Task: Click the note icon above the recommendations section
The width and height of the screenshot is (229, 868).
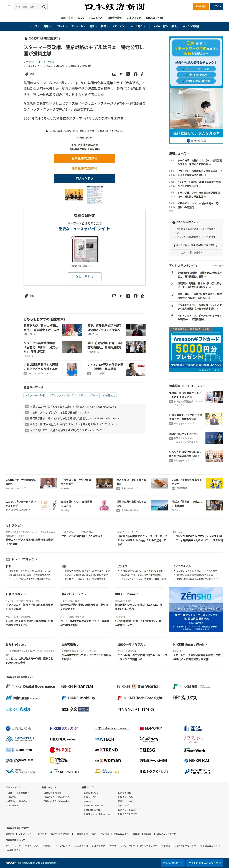Action: coord(121,296)
